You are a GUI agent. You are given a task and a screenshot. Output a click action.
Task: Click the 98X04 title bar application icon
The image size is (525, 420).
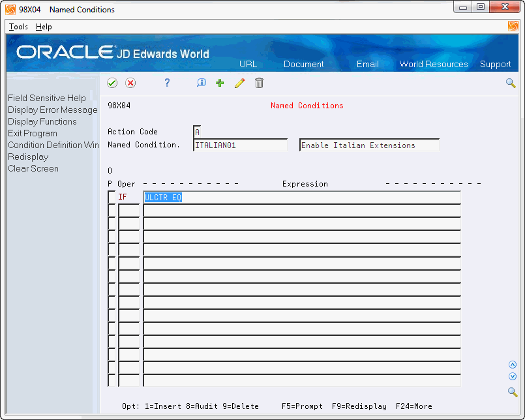click(10, 10)
